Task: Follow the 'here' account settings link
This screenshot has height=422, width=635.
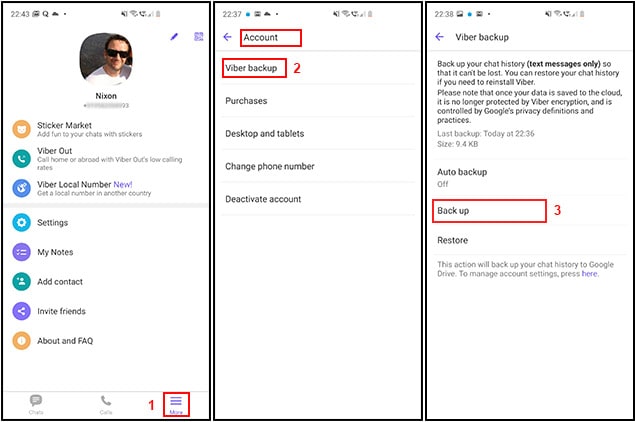Action: point(590,273)
